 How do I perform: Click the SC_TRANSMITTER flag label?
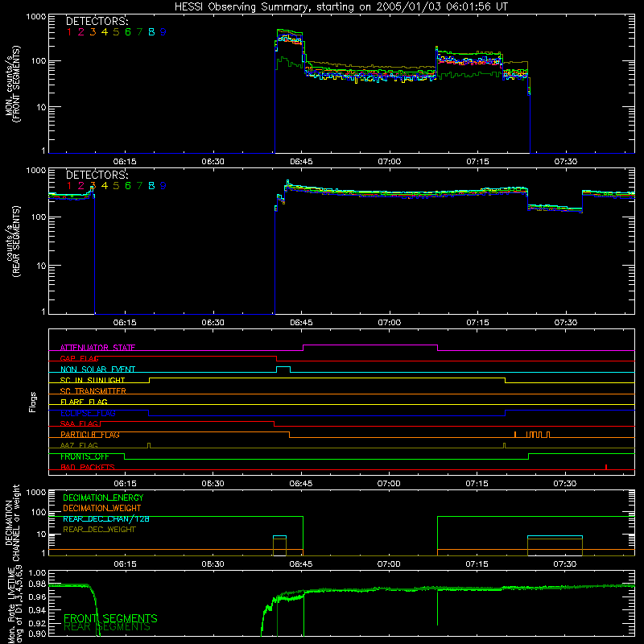93,390
